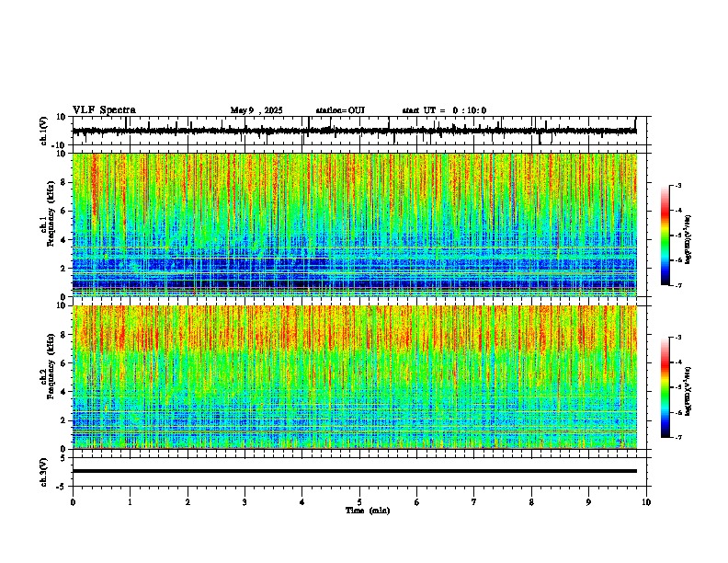Viewport: 728px width, 563px height.
Task: Click the thick black ch.3 trace line
Action: (x=355, y=471)
